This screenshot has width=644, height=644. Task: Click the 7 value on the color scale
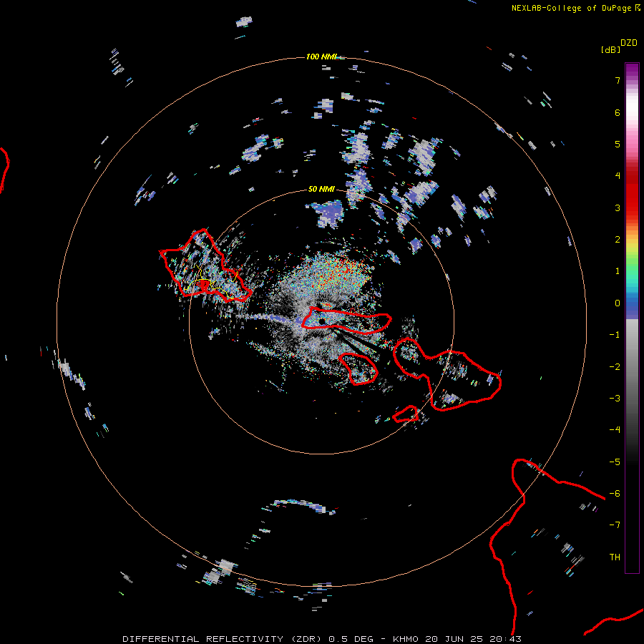pos(618,80)
